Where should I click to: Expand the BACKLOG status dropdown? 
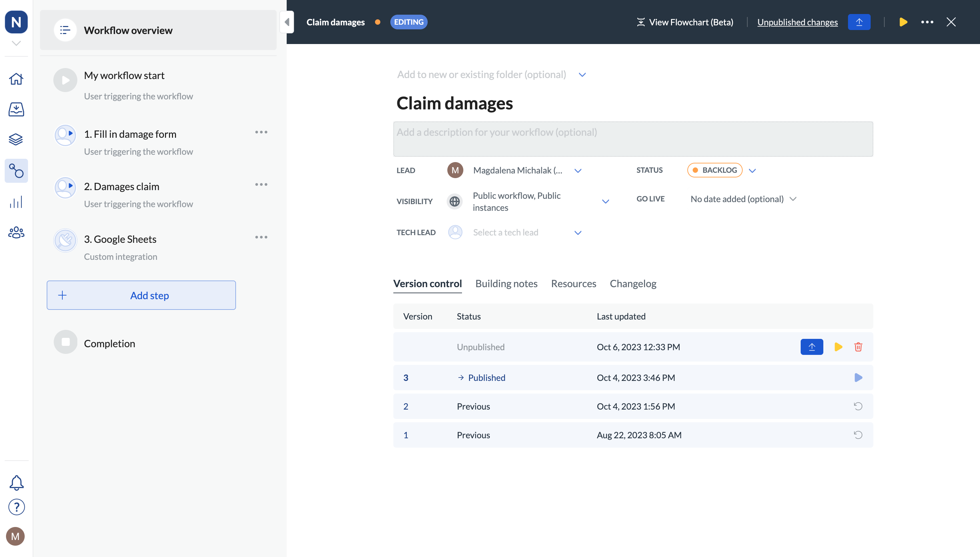click(x=752, y=171)
